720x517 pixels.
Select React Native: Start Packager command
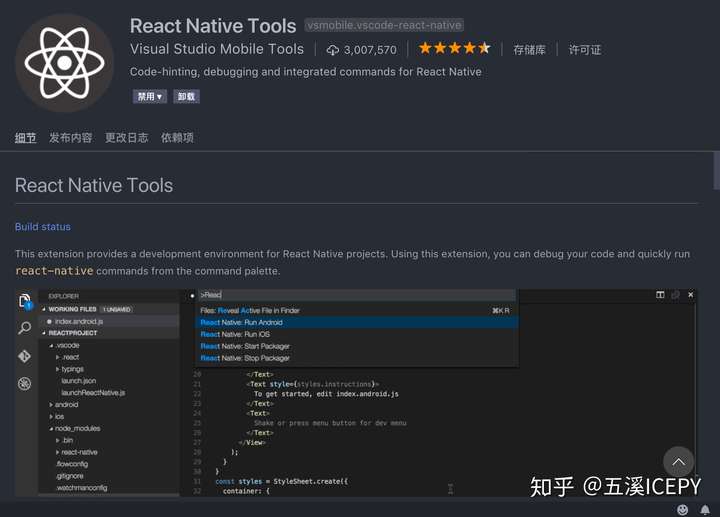[x=357, y=346]
